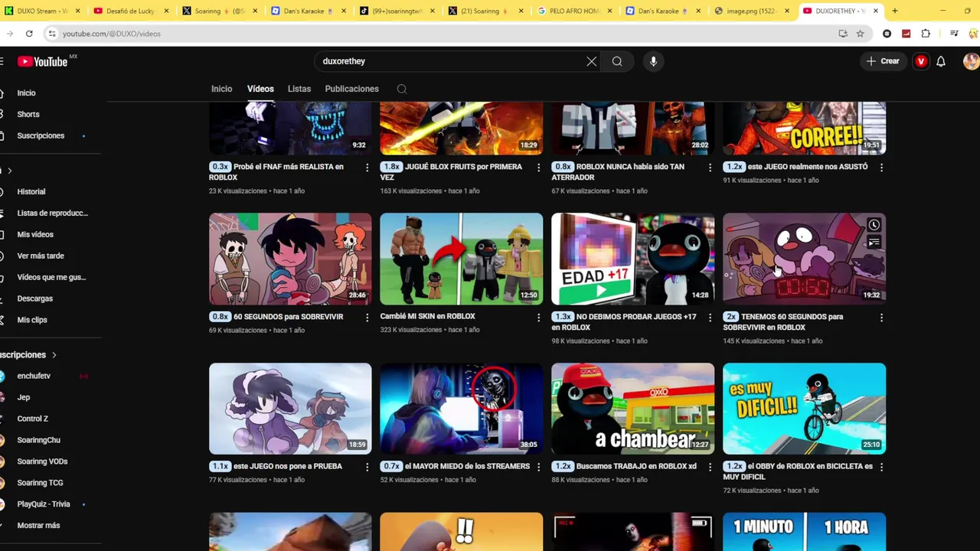Open options for 'NO DEBIMOS PROBAR JUEGOS +17'
Screen dimensions: 980x551
710,317
